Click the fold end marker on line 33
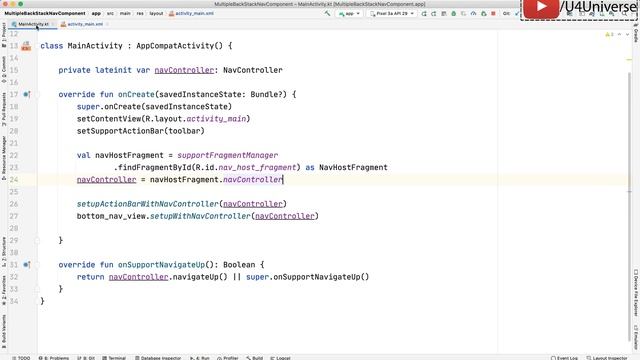 [37, 289]
